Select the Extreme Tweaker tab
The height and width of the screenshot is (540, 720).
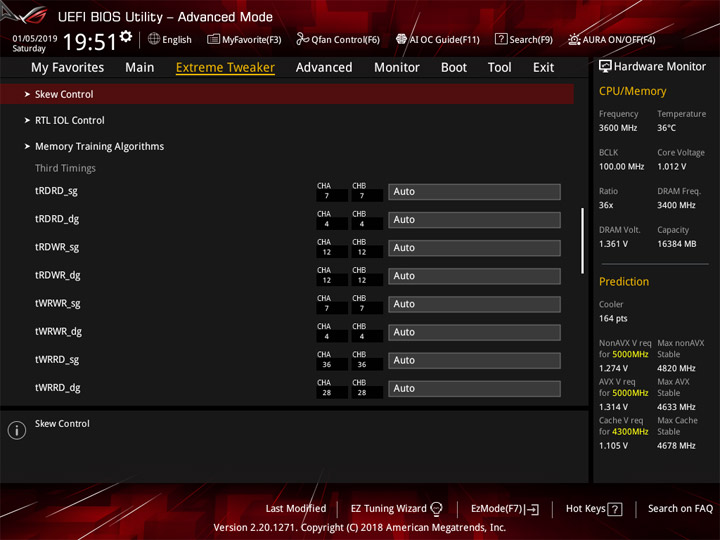click(225, 68)
